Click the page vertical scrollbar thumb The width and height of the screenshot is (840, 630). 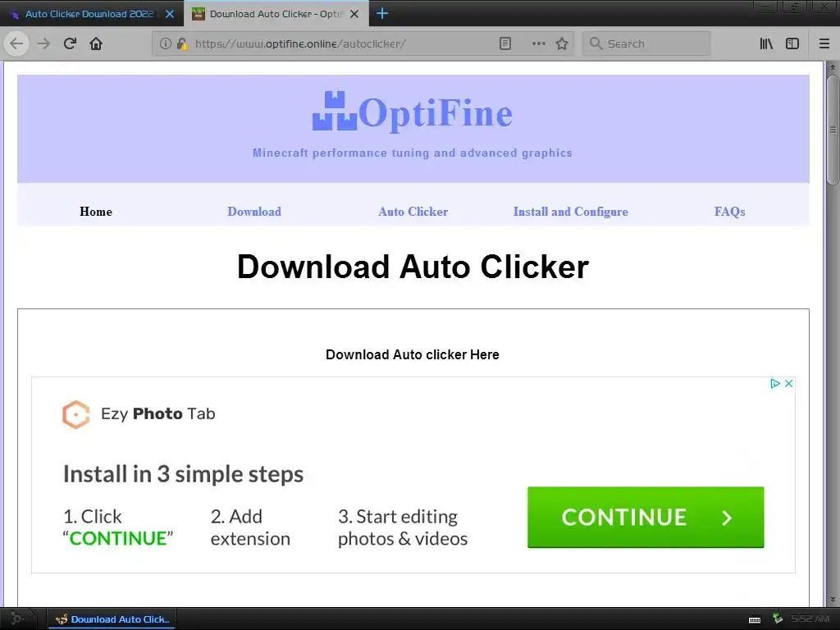(833, 130)
